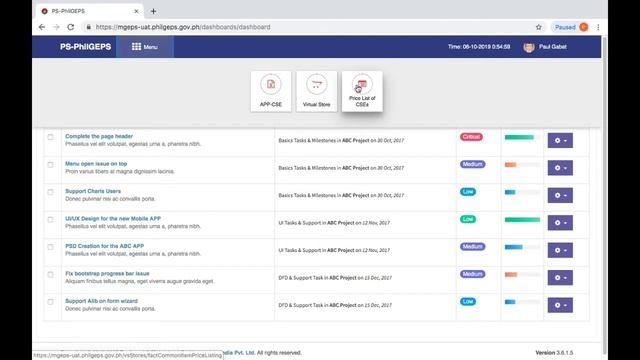This screenshot has height=360, width=640.
Task: Expand gear dropdown for Support Charts Users
Action: point(560,196)
